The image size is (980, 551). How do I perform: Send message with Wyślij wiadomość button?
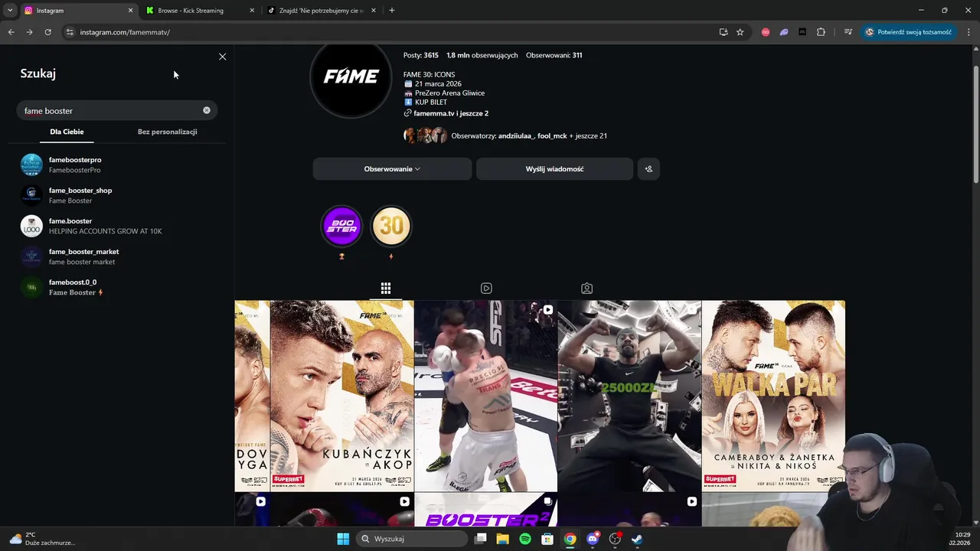pos(554,169)
